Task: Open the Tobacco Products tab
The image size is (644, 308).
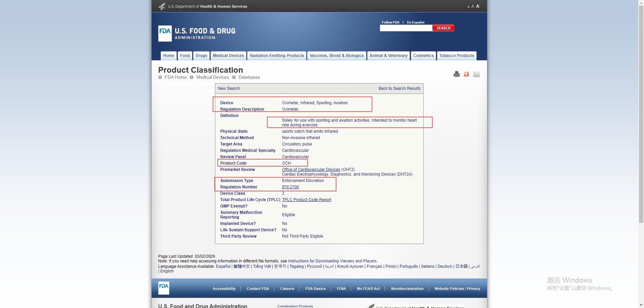Action: coord(457,56)
